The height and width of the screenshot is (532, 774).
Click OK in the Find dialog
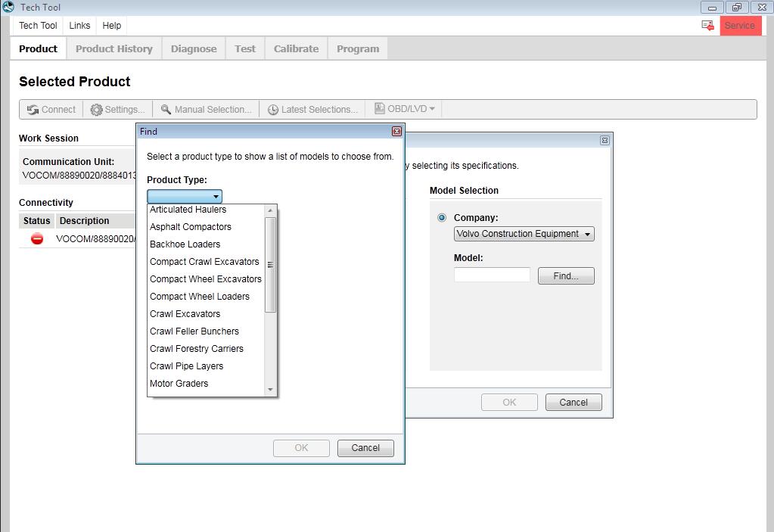point(301,448)
